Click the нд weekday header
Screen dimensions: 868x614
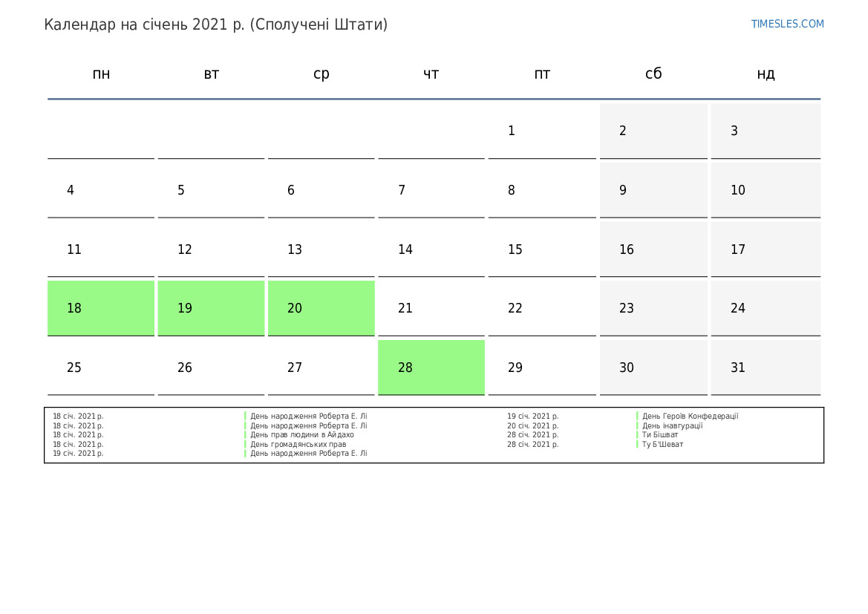(765, 74)
